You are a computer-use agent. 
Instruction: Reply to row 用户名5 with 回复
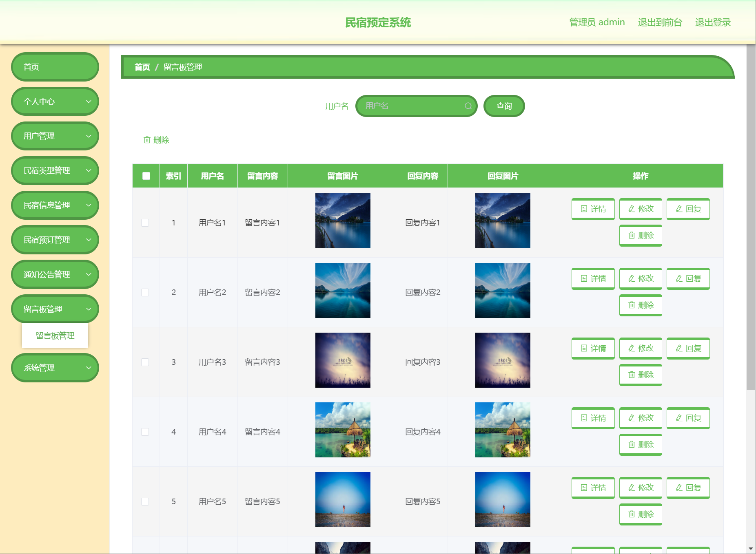688,488
